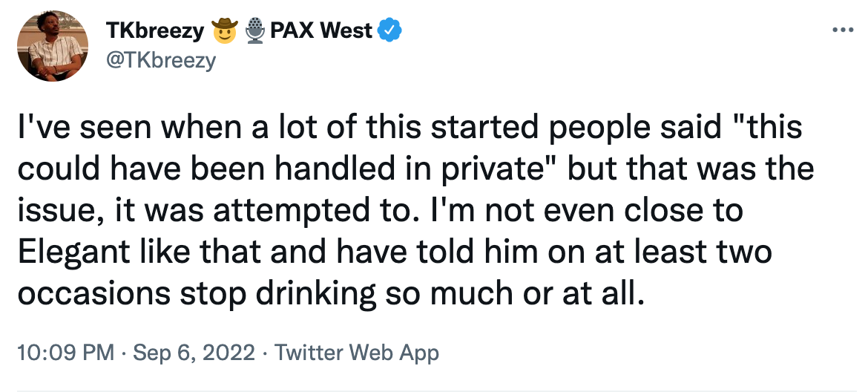This screenshot has width=868, height=392.
Task: Click the TKbreezy display name
Action: 155,31
